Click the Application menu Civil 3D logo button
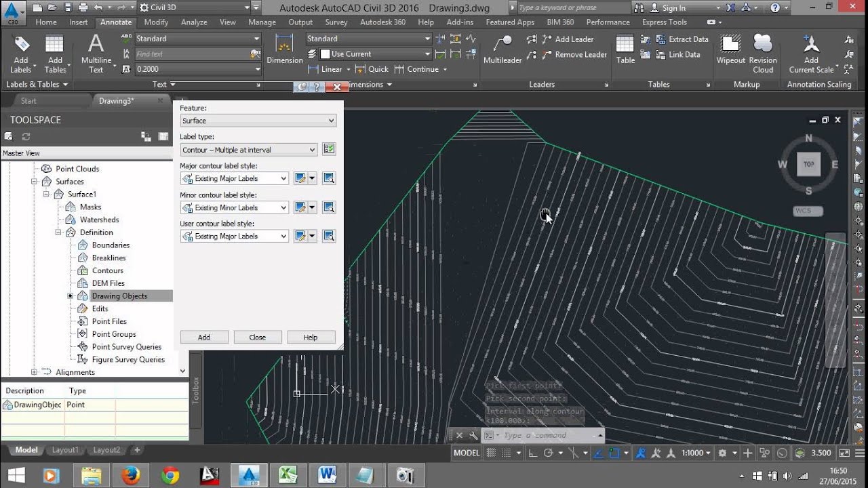This screenshot has width=868, height=488. (12, 12)
